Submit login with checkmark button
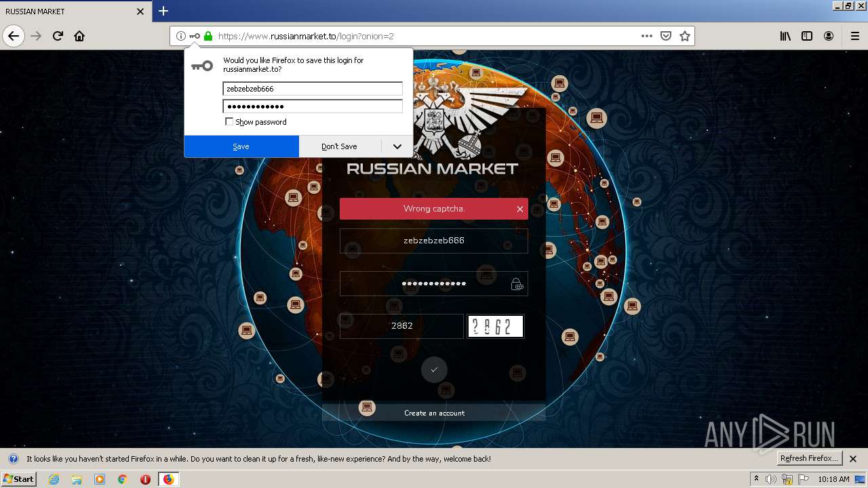This screenshot has width=868, height=488. pos(434,369)
